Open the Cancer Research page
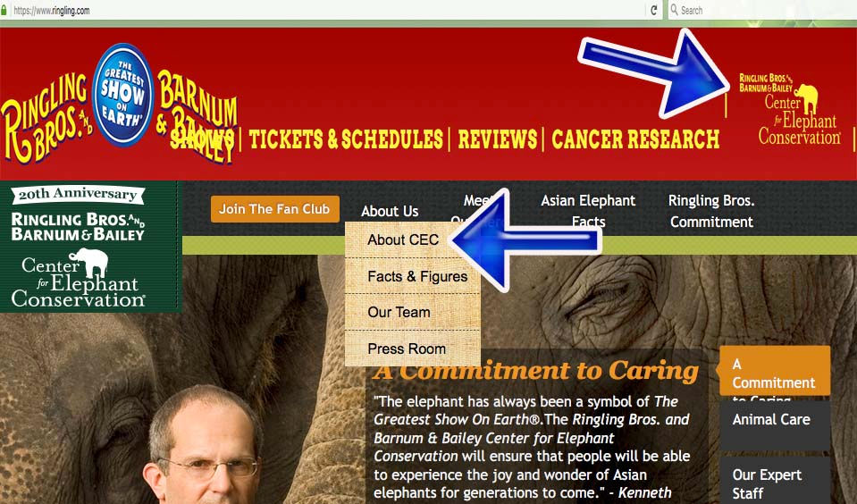Image resolution: width=857 pixels, height=504 pixels. pyautogui.click(x=635, y=139)
